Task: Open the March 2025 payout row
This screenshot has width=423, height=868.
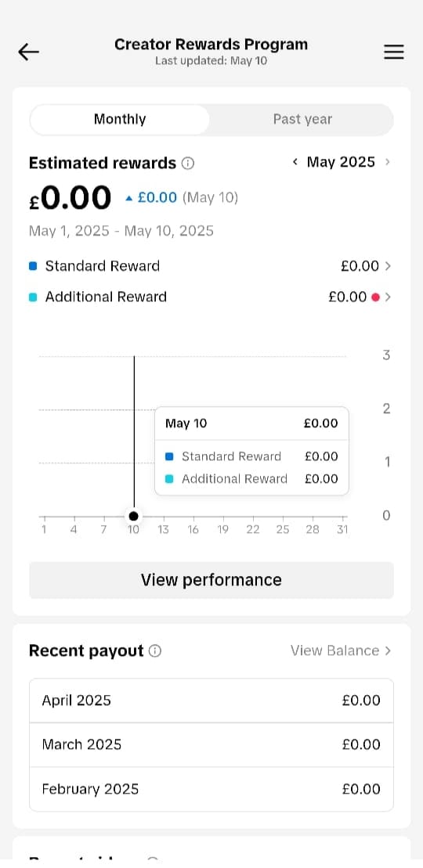Action: pyautogui.click(x=211, y=744)
